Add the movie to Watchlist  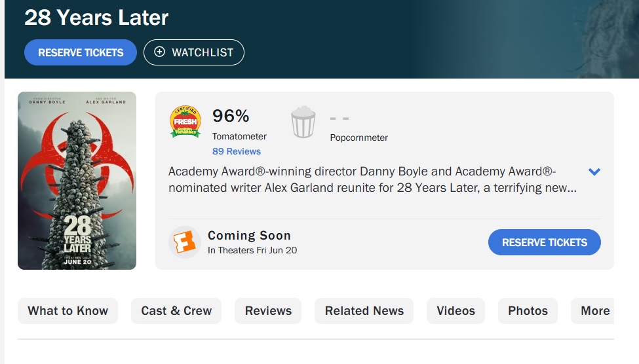coord(193,52)
